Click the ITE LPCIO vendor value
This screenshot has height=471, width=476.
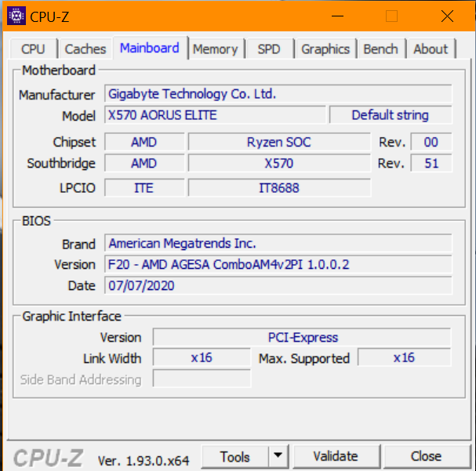[x=144, y=188]
